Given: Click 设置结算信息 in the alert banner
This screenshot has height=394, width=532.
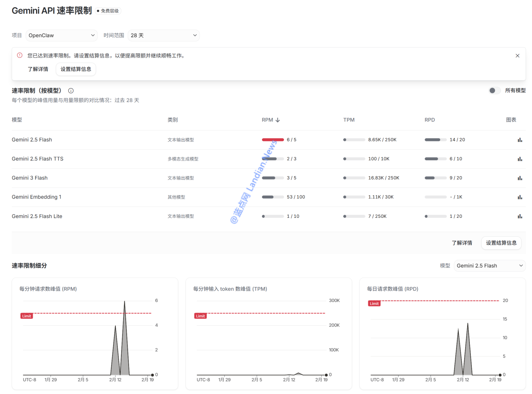Looking at the screenshot, I should (76, 69).
